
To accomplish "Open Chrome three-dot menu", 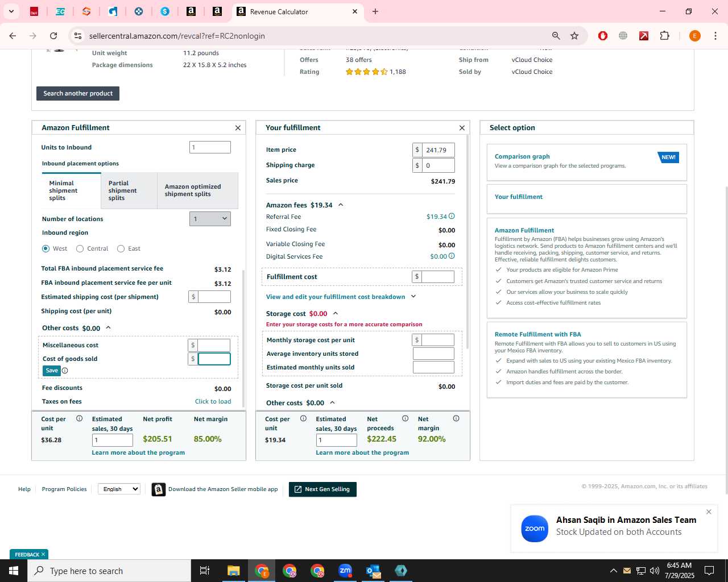I will pos(715,36).
